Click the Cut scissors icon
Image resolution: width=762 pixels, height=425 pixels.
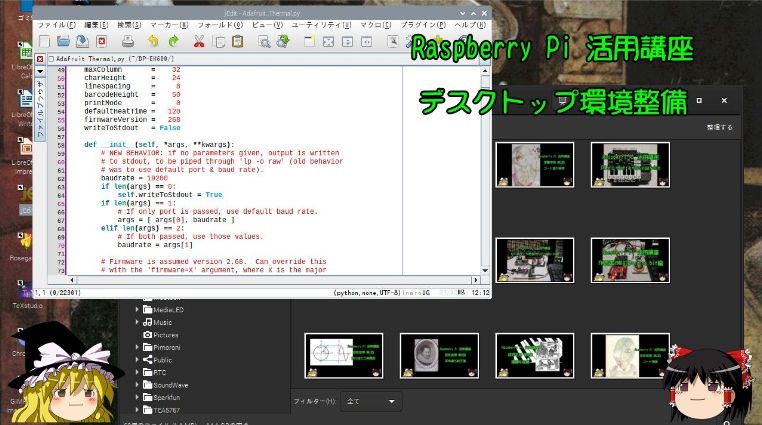199,42
